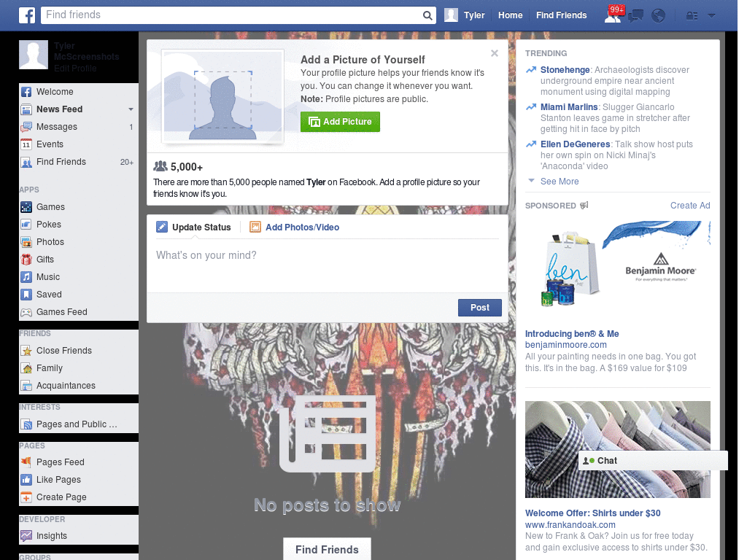Open Find Friends sidebar item
The image size is (747, 560).
pyautogui.click(x=79, y=162)
